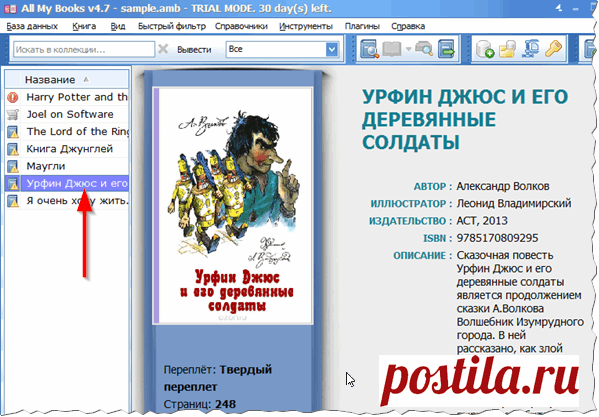Click the shopping cart icon beside Joel on Software
The image size is (599, 417).
[13, 115]
